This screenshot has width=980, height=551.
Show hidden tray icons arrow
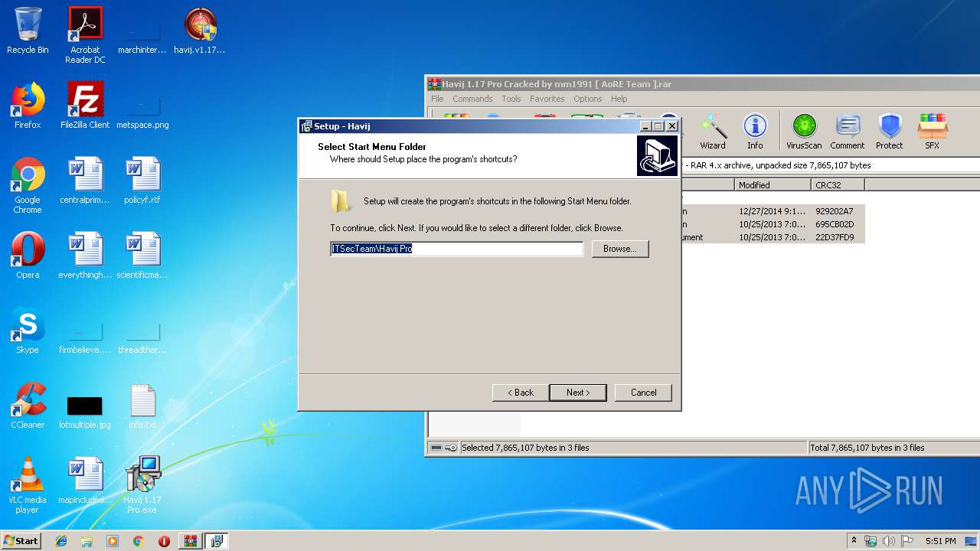click(854, 541)
